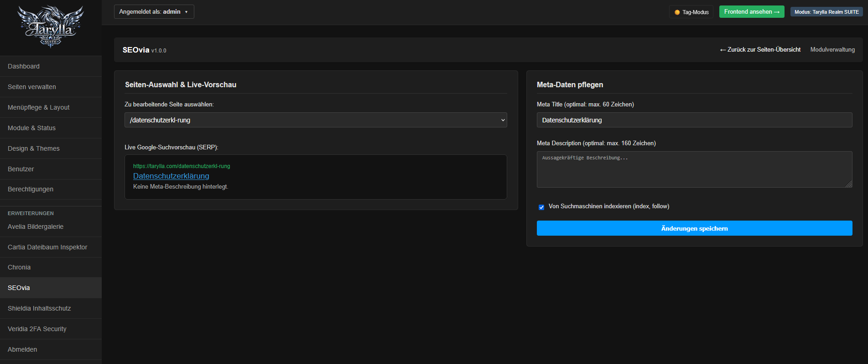This screenshot has height=364, width=868.
Task: Click the Modus: Tarylla Realm SUITE badge
Action: click(826, 12)
